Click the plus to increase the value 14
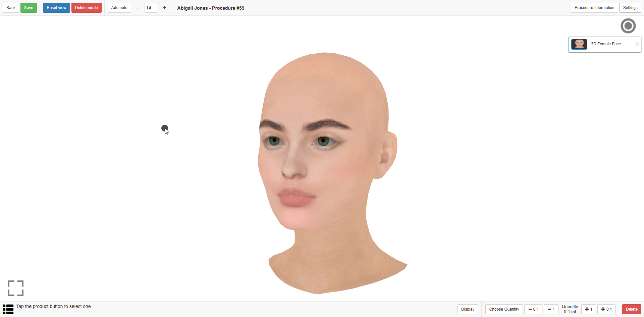This screenshot has height=317, width=644. (x=164, y=7)
